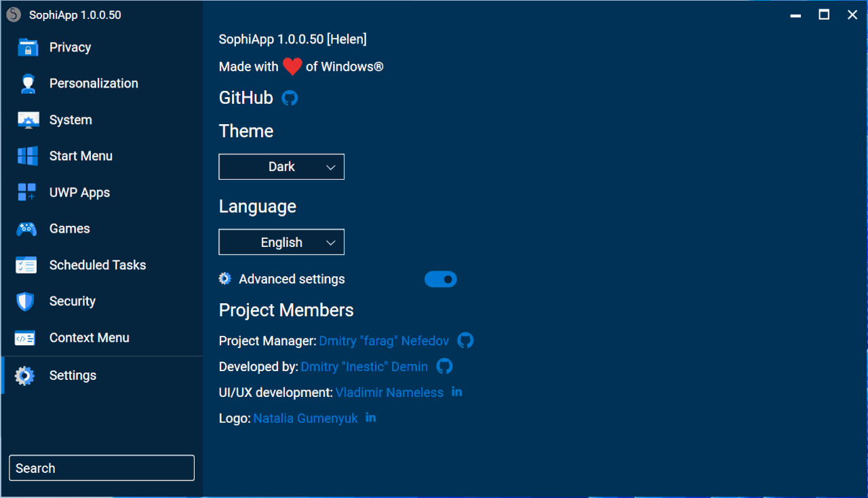This screenshot has height=498, width=868.
Task: Open the GitHub icon next to GitHub heading
Action: point(290,98)
